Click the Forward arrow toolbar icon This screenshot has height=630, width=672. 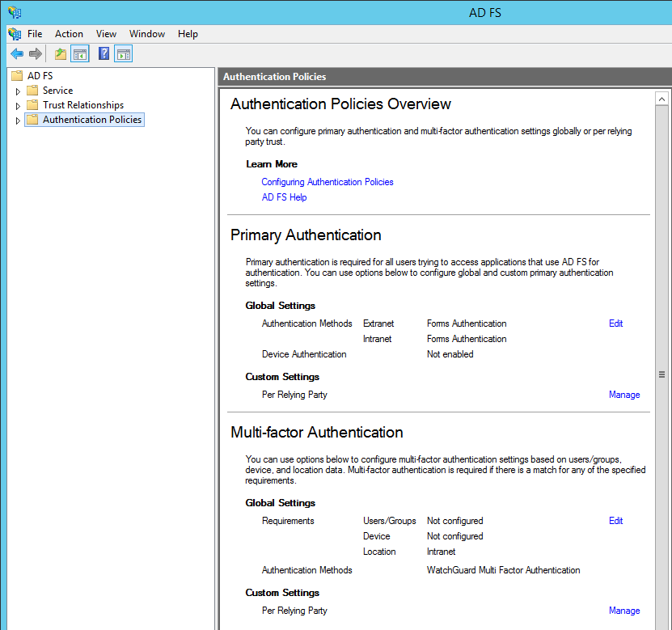pyautogui.click(x=35, y=54)
